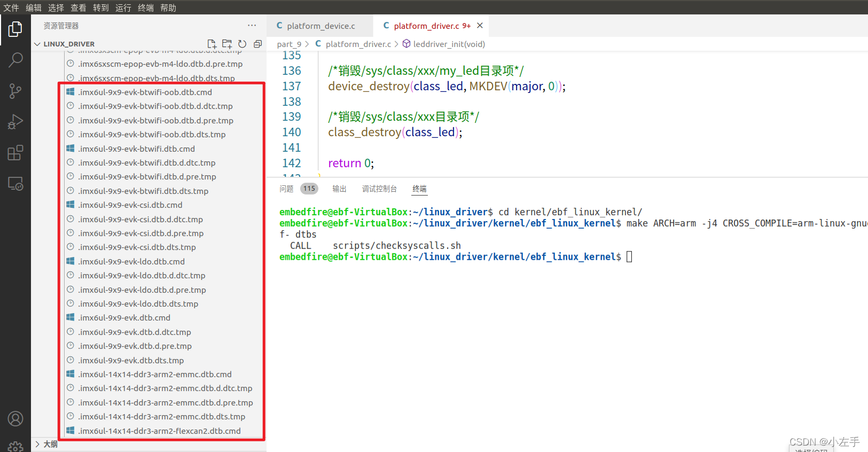
Task: Switch to the 输出 panel tab
Action: [x=339, y=189]
